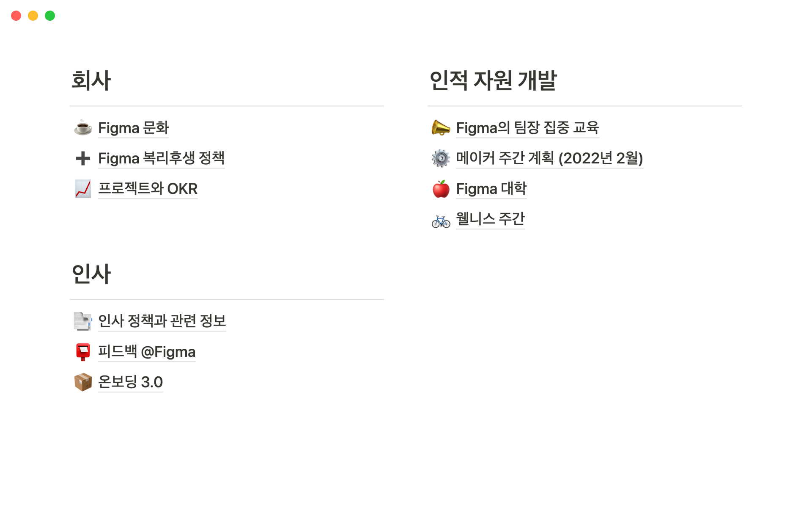The width and height of the screenshot is (812, 508).
Task: Click the chart icon beside 프로젝트와 OKR
Action: click(83, 189)
